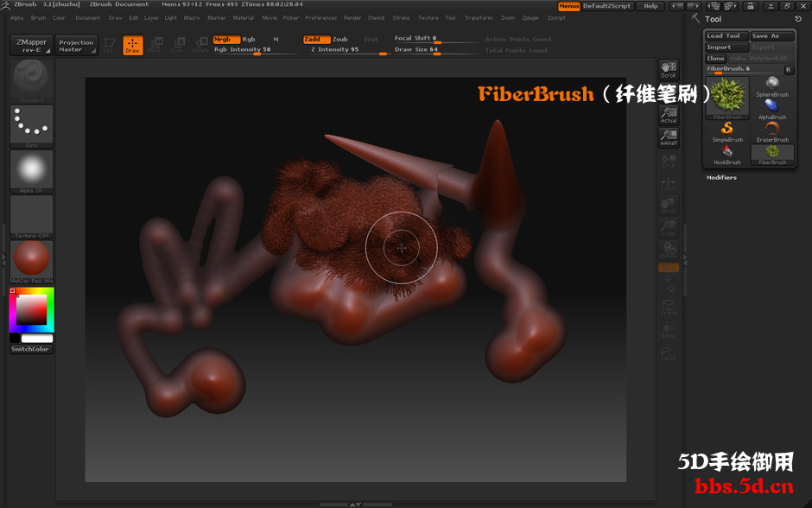The image size is (812, 508).
Task: Toggle the orange Menus button
Action: tap(568, 6)
